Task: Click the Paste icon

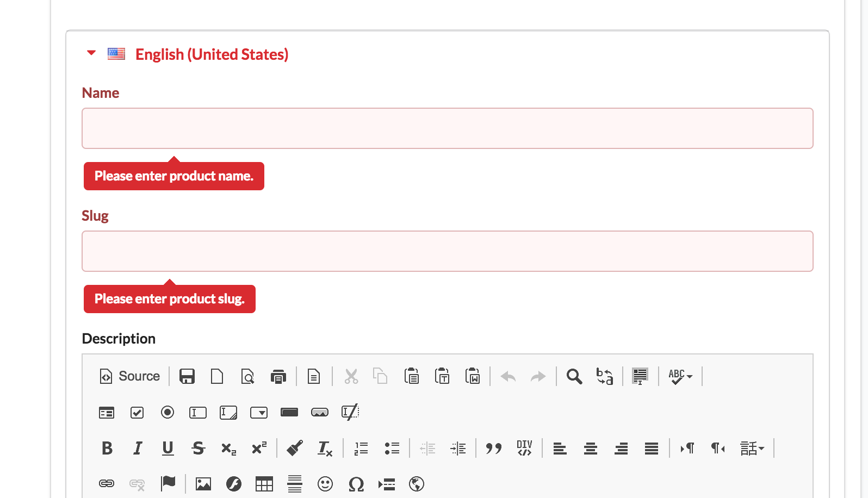Action: click(412, 376)
